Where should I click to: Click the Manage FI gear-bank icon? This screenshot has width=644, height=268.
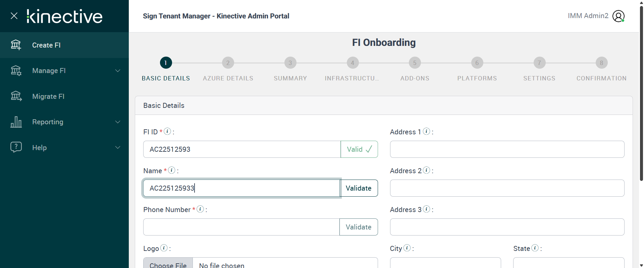click(16, 71)
